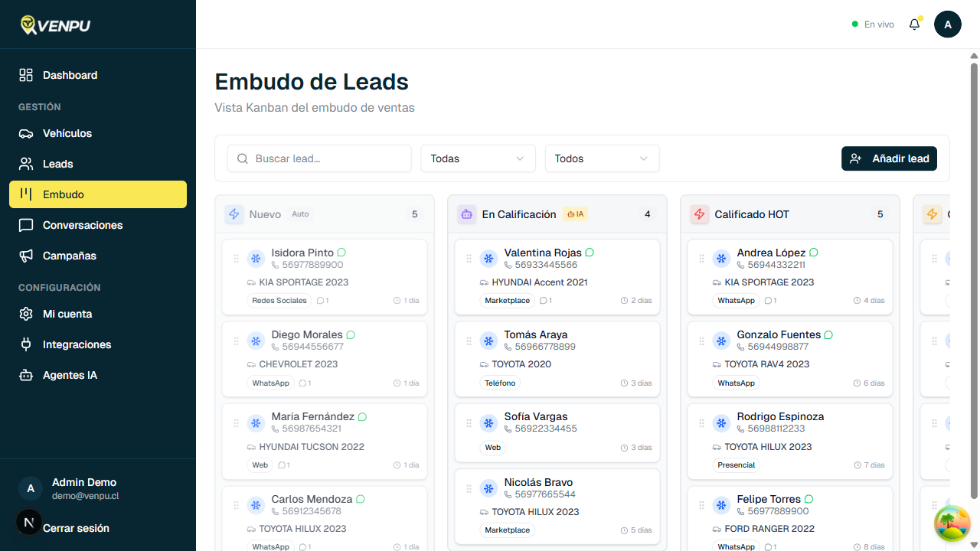Open the Dashboard from the sidebar

(70, 75)
